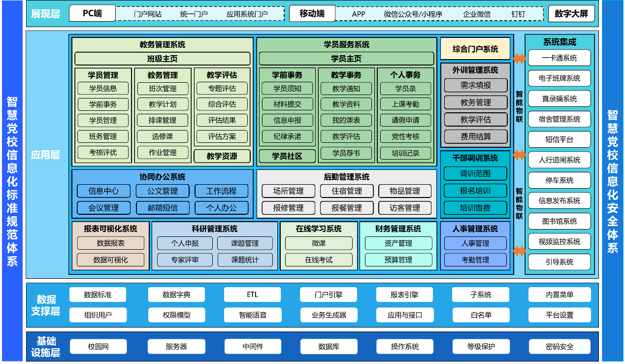
Task: Select the 学员信息 box
Action: (103, 89)
